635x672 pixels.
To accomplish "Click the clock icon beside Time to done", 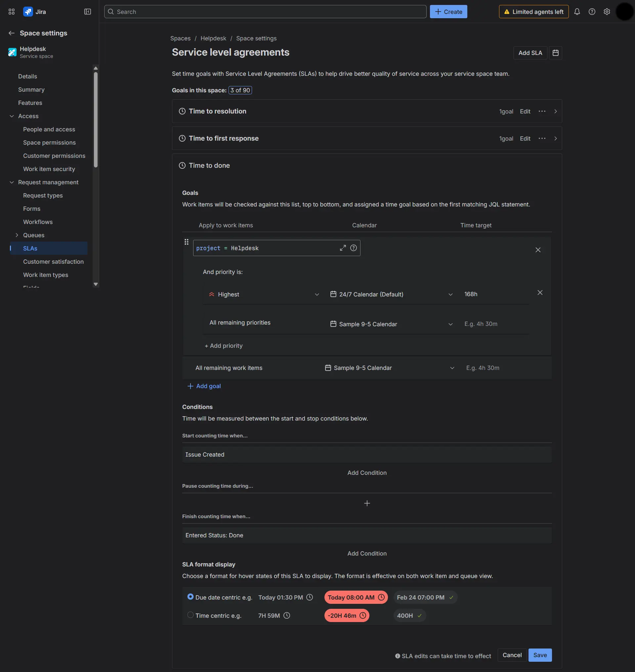I will click(182, 165).
